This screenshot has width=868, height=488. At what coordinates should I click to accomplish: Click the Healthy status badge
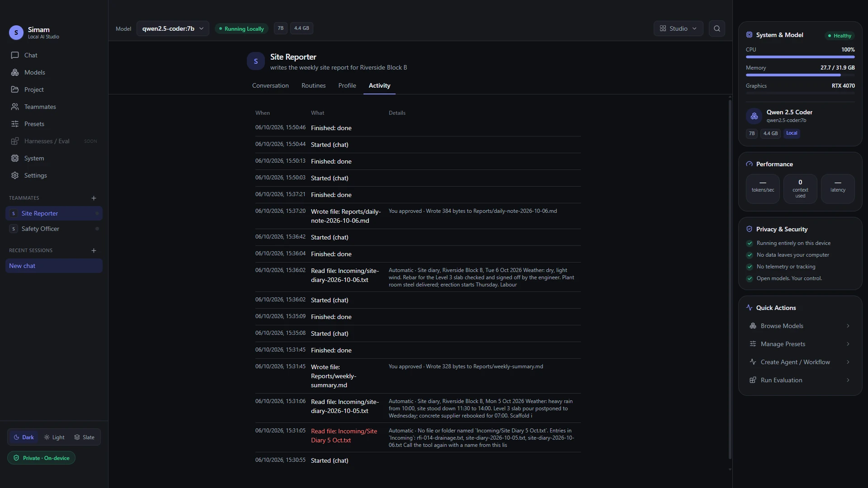click(840, 36)
